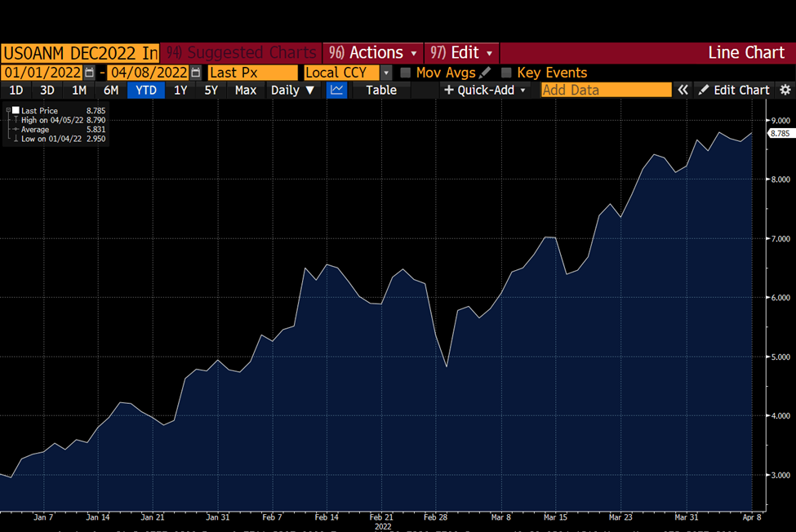Viewport: 796px width, 532px height.
Task: Expand the Local CCY dropdown arrow
Action: pyautogui.click(x=386, y=73)
